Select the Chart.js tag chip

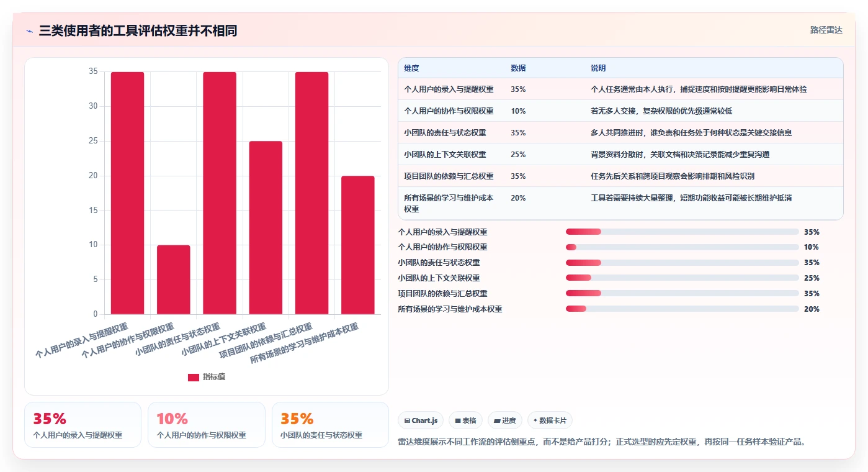421,420
